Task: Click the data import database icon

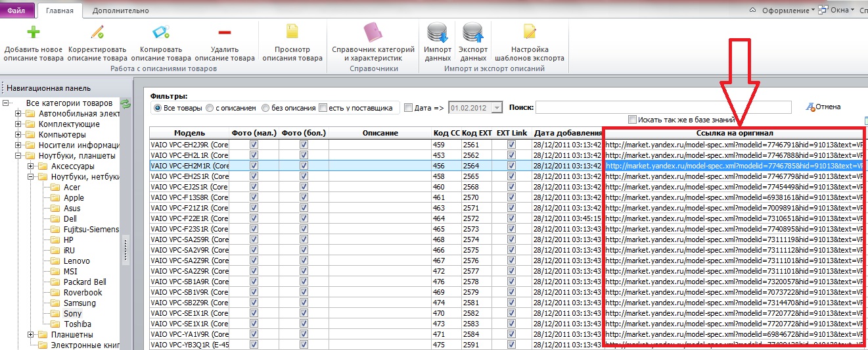Action: coord(438,32)
